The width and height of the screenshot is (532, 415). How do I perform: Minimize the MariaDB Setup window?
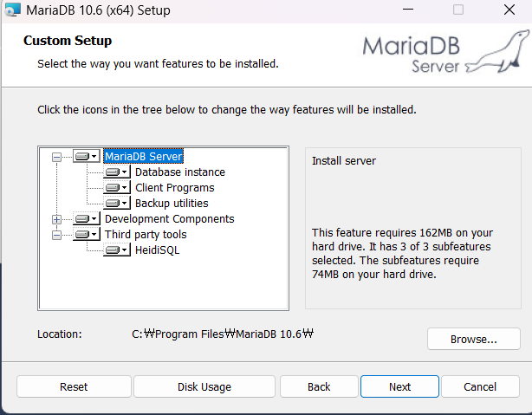(x=408, y=10)
